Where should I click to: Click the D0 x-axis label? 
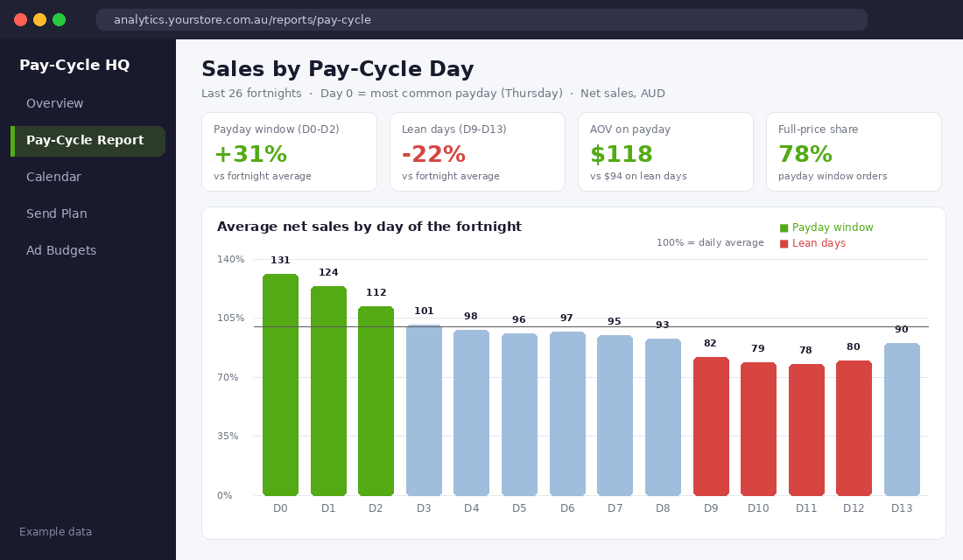click(280, 508)
